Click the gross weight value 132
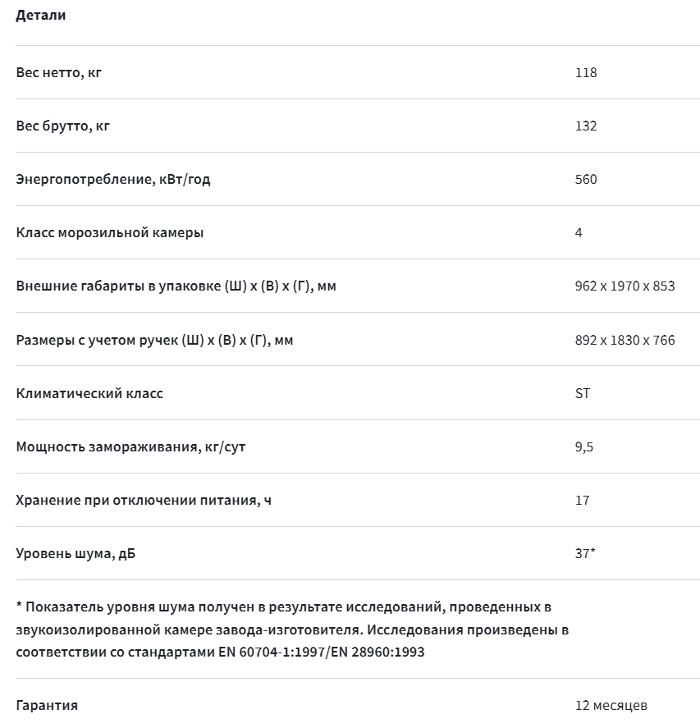This screenshot has width=700, height=728. tap(586, 126)
